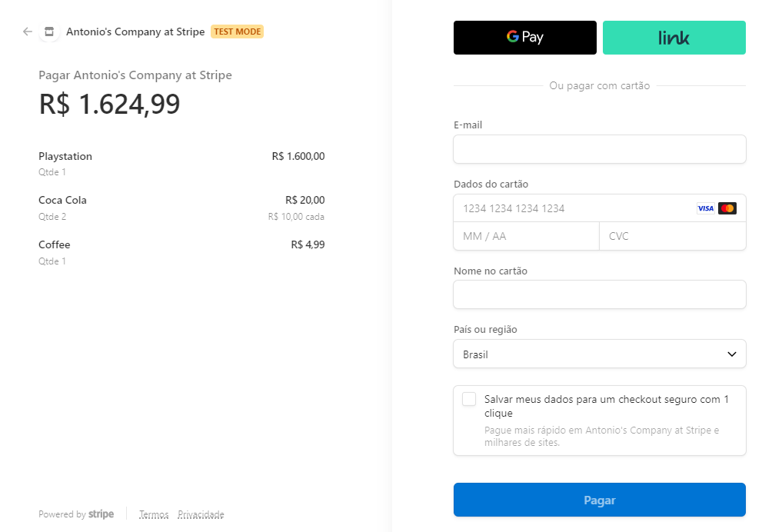Click the back arrow icon

click(27, 32)
